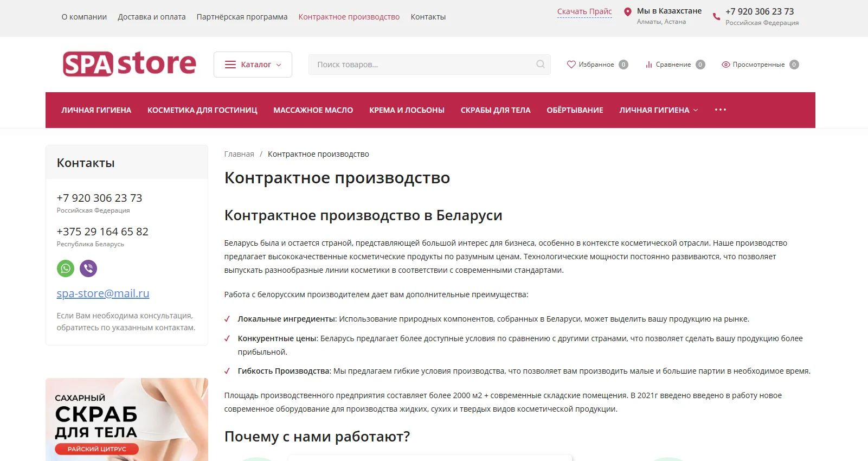Open Партнёрская программа page
Screen dimensions: 868x461
pos(242,17)
